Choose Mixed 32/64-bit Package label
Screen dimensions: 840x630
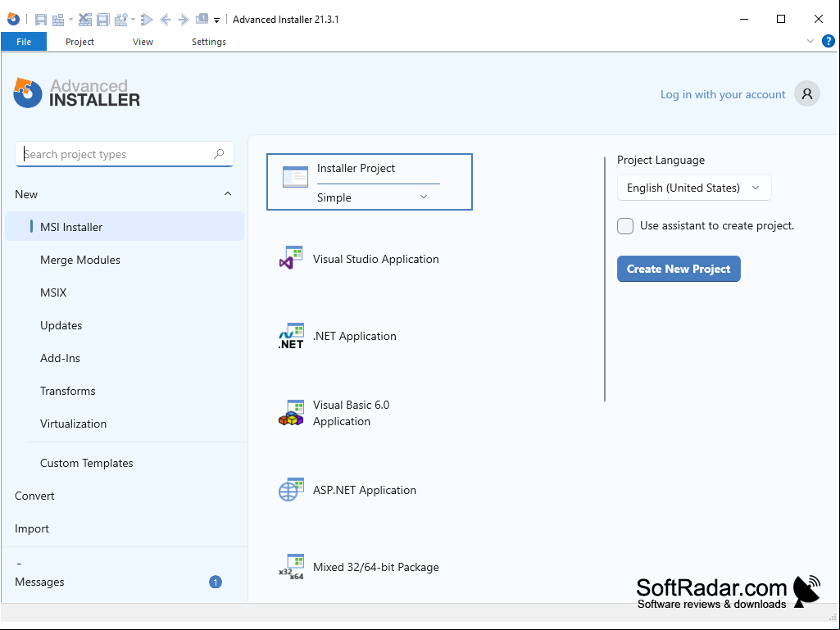376,567
